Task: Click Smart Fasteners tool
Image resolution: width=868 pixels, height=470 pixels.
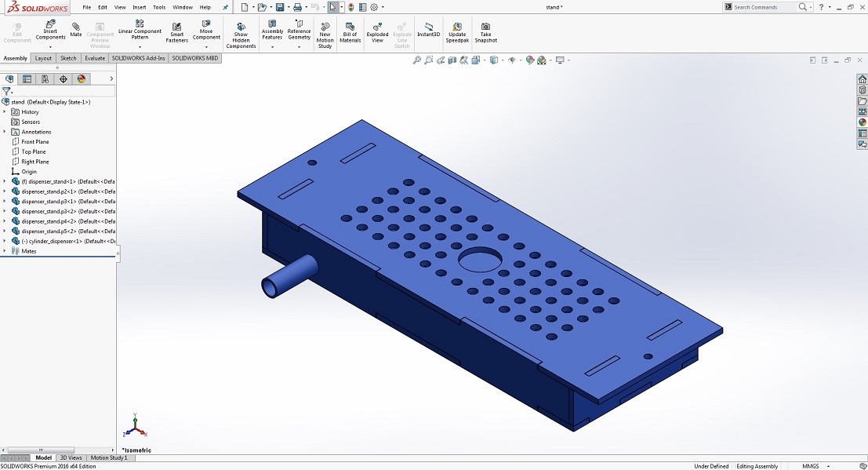Action: 176,33
